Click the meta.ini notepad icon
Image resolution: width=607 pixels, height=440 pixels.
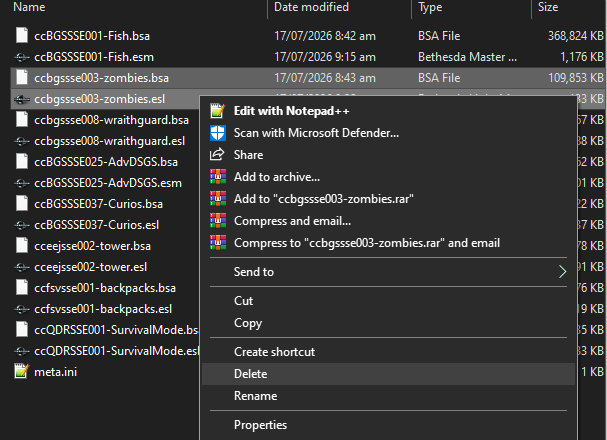[x=22, y=371]
